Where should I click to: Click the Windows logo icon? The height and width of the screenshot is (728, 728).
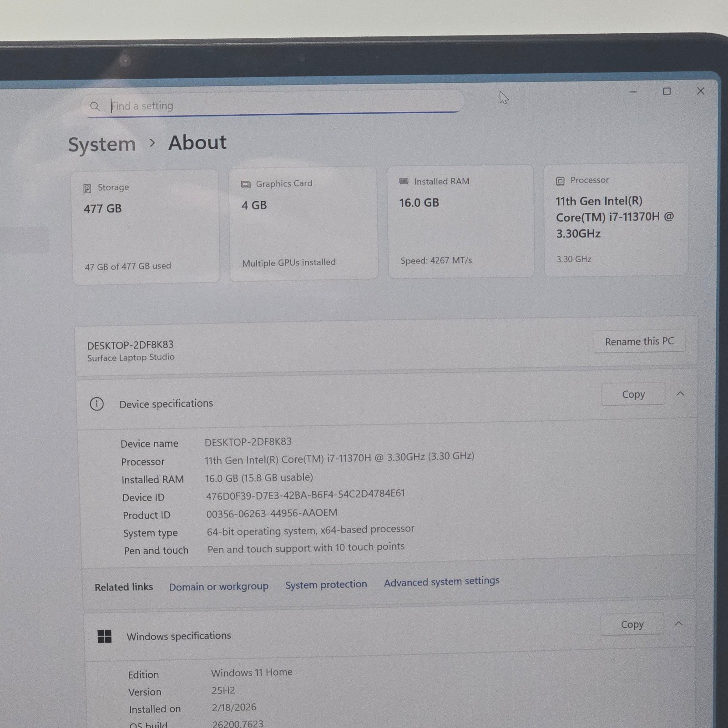(x=104, y=636)
